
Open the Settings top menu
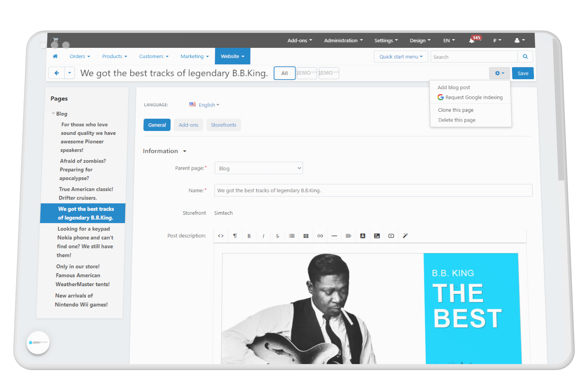(386, 40)
